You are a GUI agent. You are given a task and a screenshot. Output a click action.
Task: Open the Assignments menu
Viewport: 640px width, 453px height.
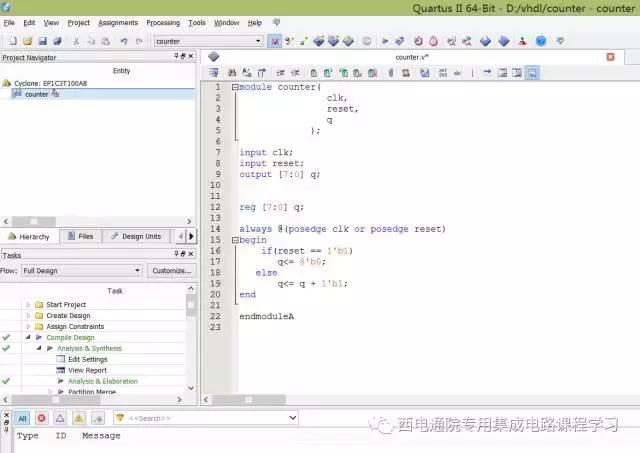[x=118, y=23]
